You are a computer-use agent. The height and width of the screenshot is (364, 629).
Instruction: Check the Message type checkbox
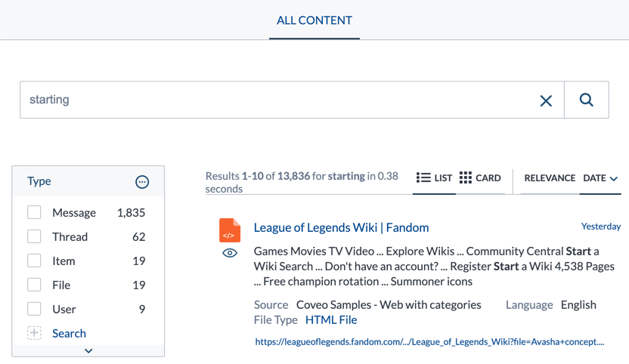click(34, 212)
